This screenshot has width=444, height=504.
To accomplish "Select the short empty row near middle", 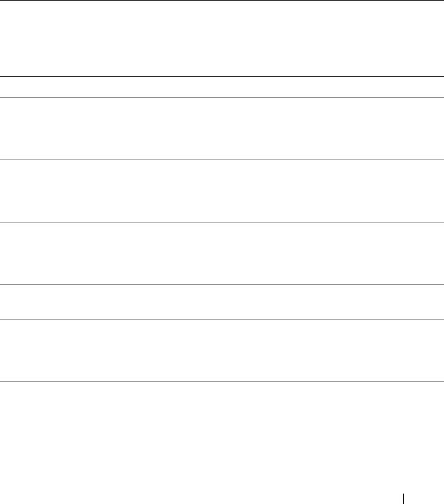I will [x=222, y=302].
